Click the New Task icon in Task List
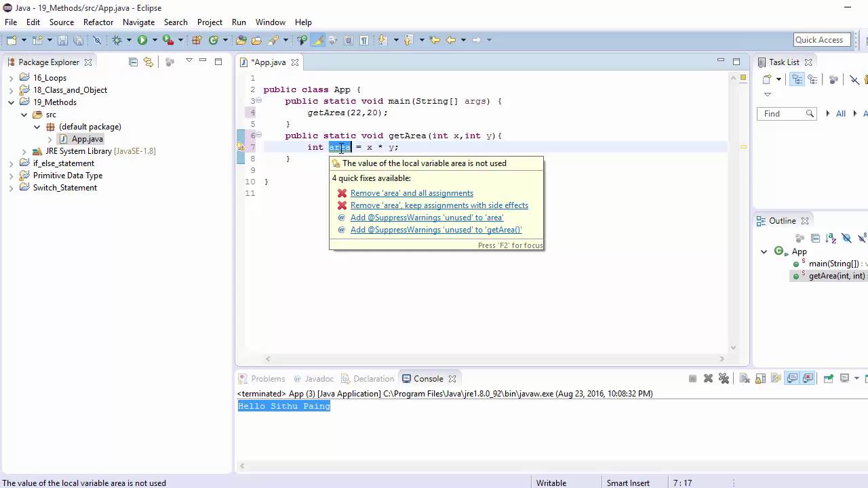The width and height of the screenshot is (868, 488). [767, 79]
